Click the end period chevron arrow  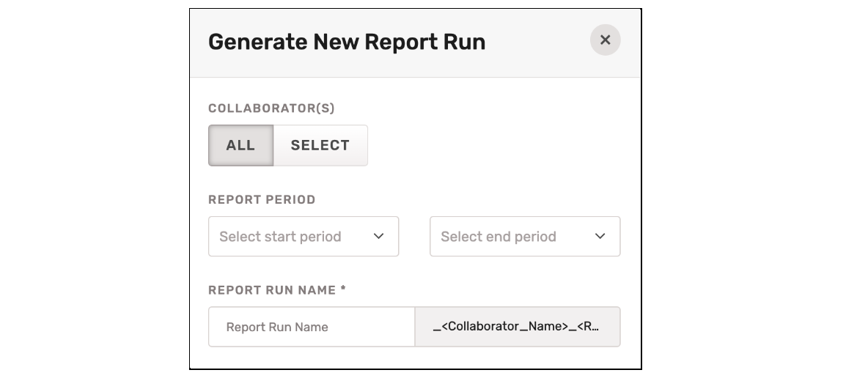[600, 237]
